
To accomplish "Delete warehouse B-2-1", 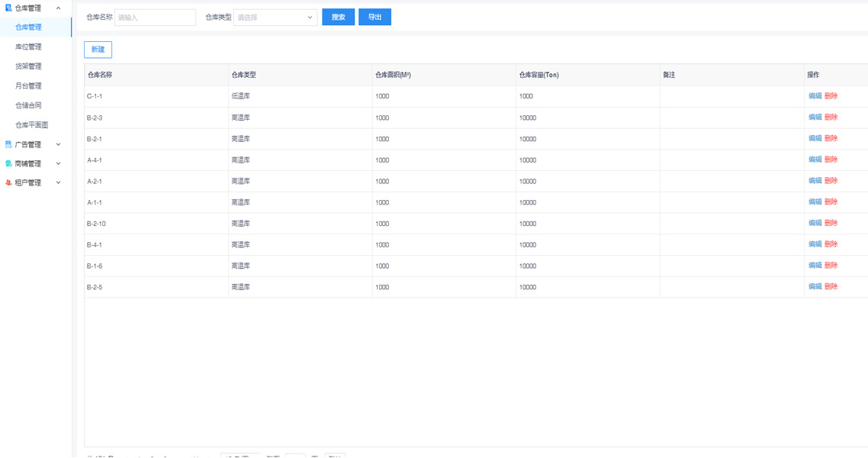I will (x=831, y=138).
